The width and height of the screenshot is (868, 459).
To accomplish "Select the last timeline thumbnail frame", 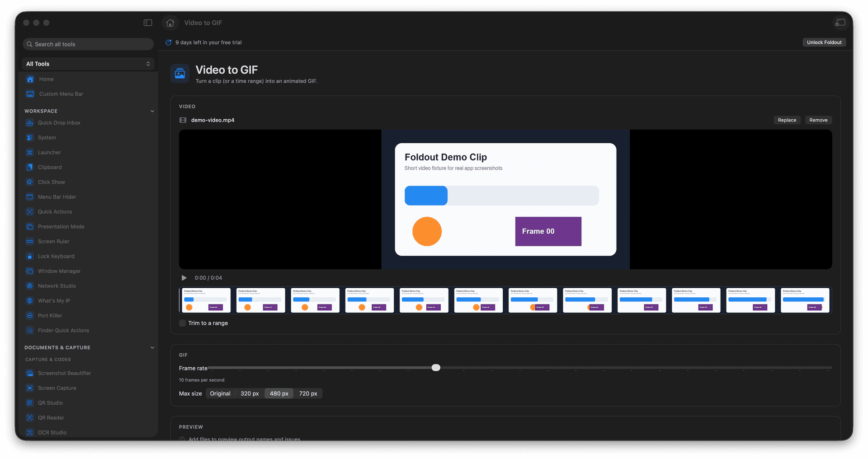I will coord(805,300).
